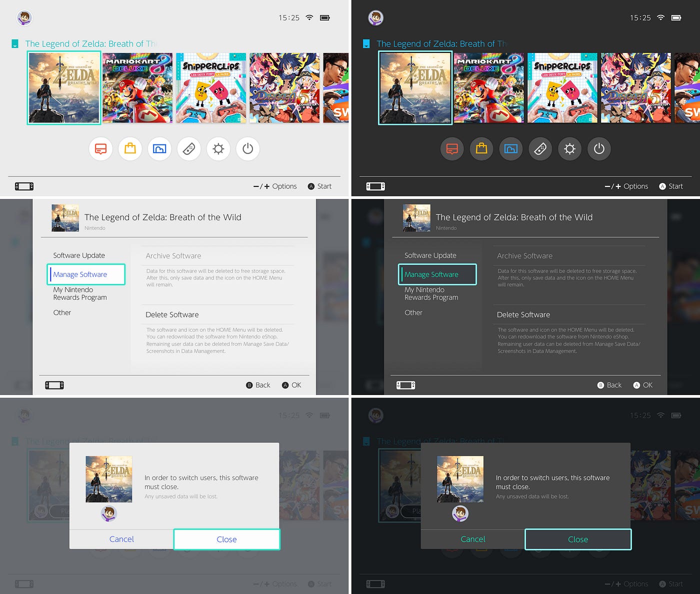Open Controllers icon on light home screen
Viewport: 700px width, 594px height.
tap(189, 149)
